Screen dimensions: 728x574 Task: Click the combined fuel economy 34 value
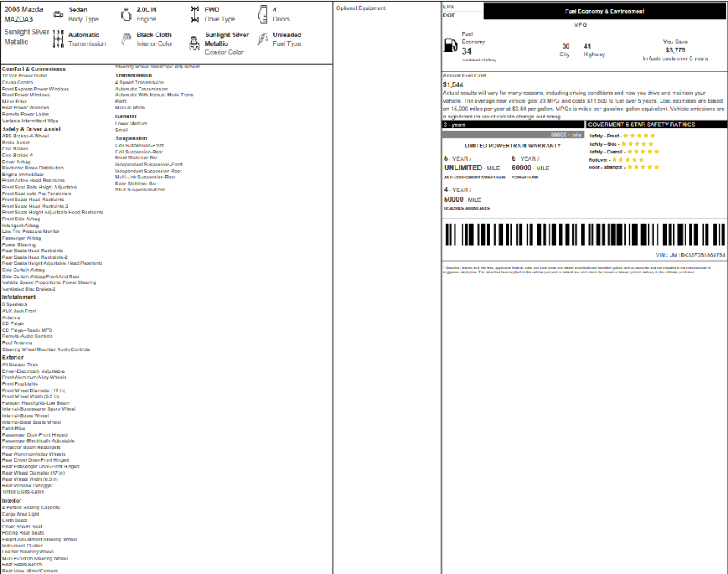467,51
